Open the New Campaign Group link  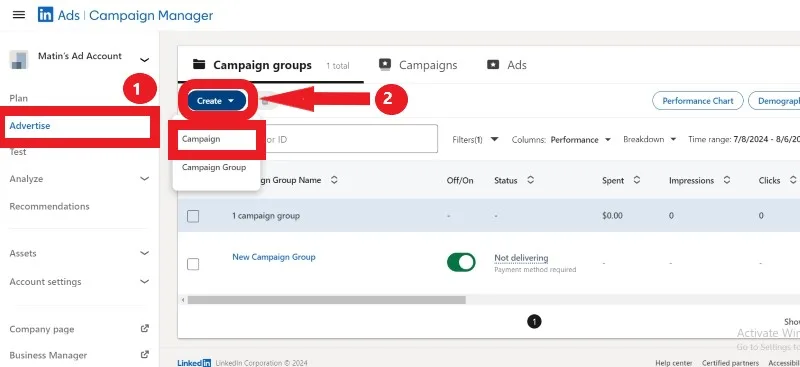273,257
